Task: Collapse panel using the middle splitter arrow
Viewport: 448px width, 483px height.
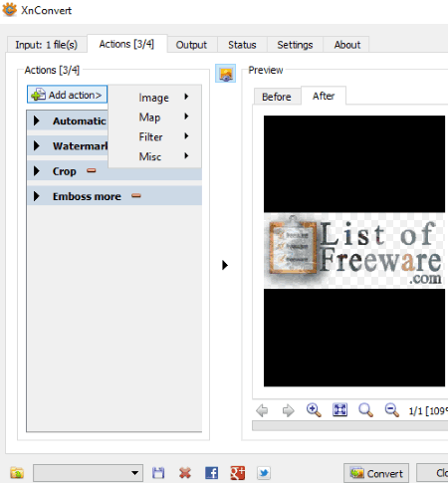Action: [x=225, y=265]
